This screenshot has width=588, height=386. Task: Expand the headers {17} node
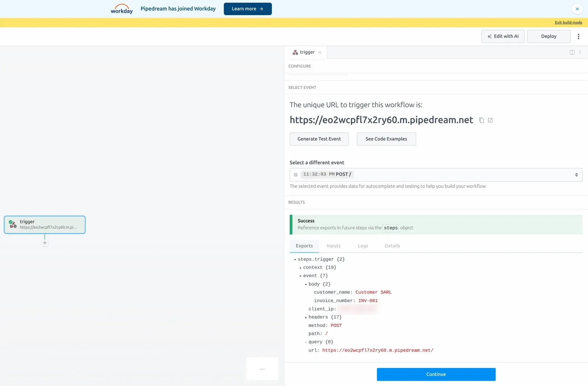tap(306, 317)
